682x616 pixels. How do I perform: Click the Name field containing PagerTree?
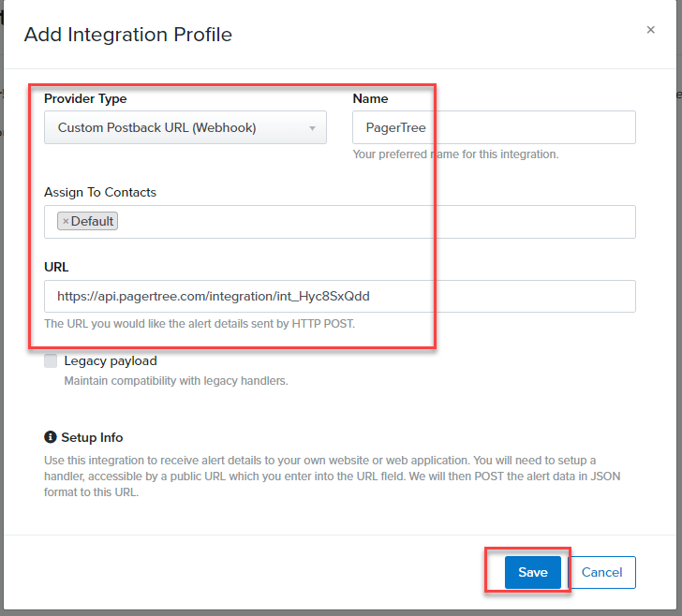[494, 127]
